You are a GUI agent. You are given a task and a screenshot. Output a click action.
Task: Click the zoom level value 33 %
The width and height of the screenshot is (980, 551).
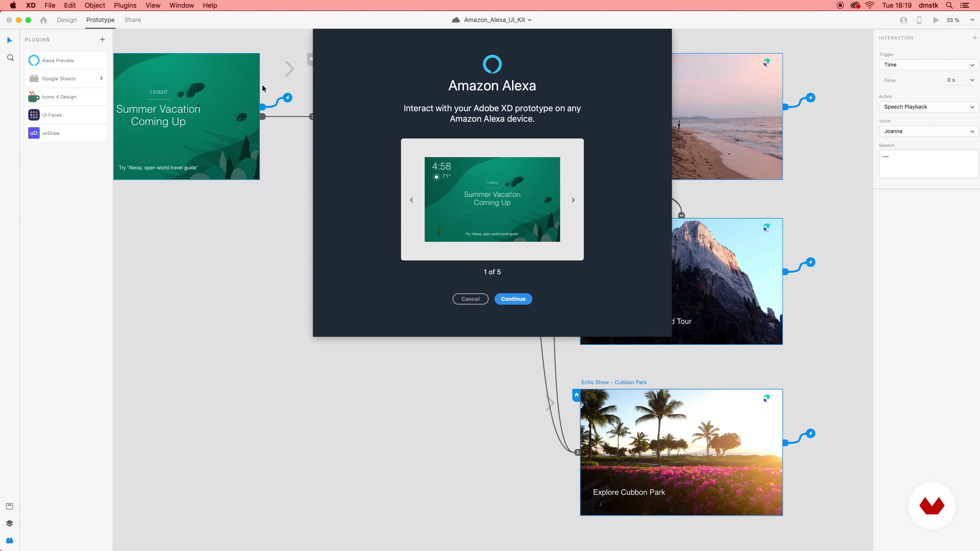[x=953, y=20]
